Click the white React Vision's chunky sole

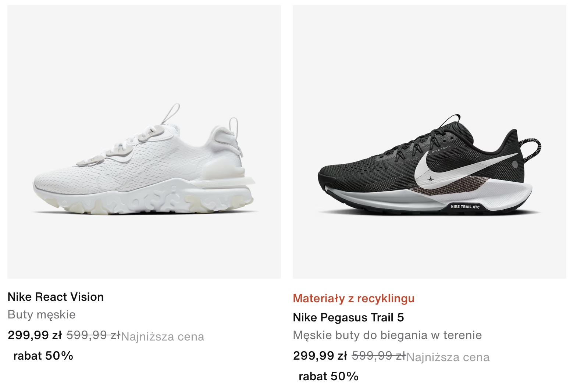click(x=143, y=198)
